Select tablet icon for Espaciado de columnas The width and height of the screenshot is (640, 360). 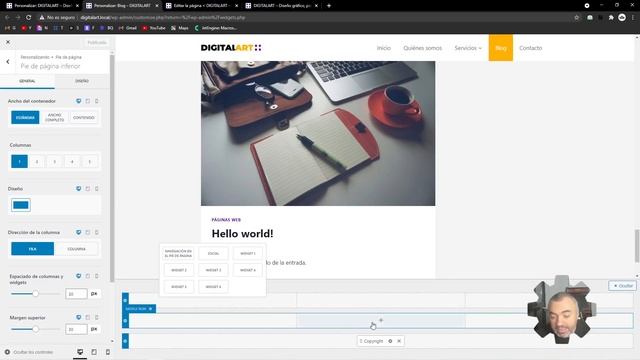[x=88, y=276]
